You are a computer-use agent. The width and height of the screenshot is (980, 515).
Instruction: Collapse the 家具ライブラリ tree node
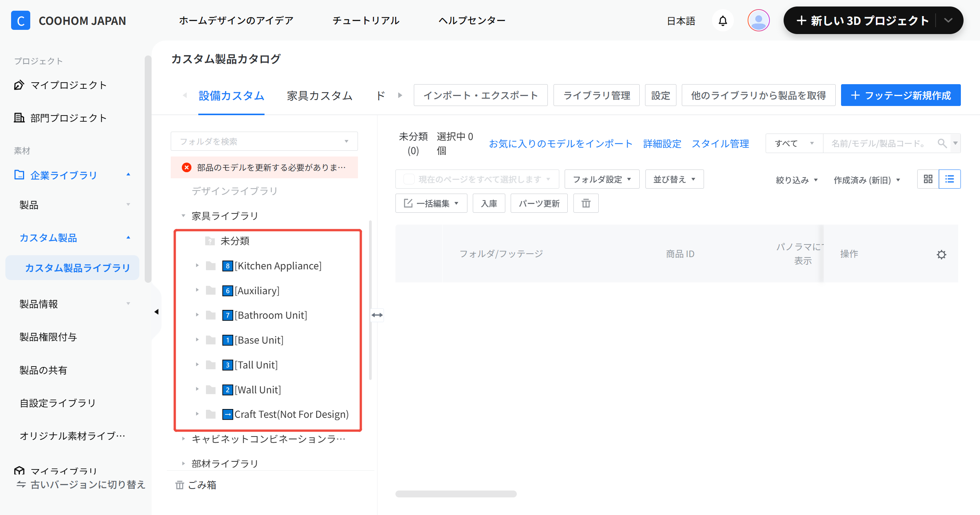click(183, 216)
